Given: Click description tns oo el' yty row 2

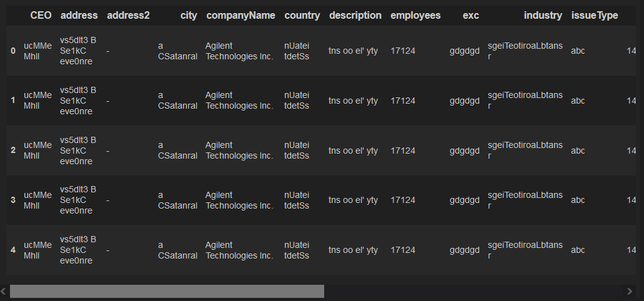Looking at the screenshot, I should click(353, 151).
